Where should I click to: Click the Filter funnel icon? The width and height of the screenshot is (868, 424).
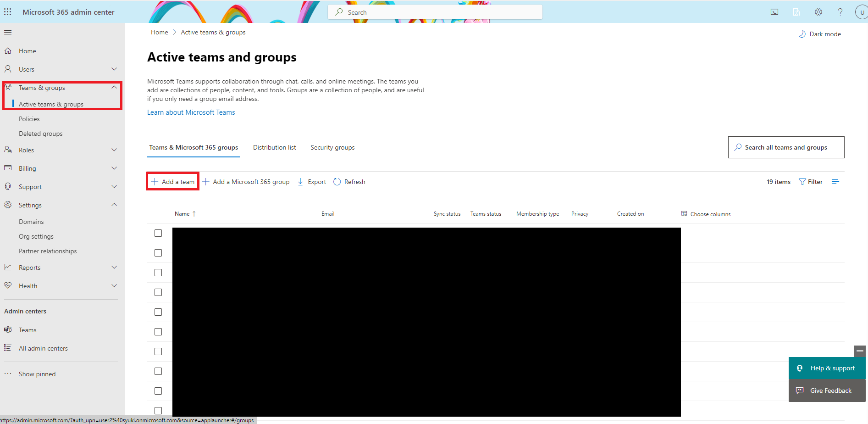(x=802, y=182)
